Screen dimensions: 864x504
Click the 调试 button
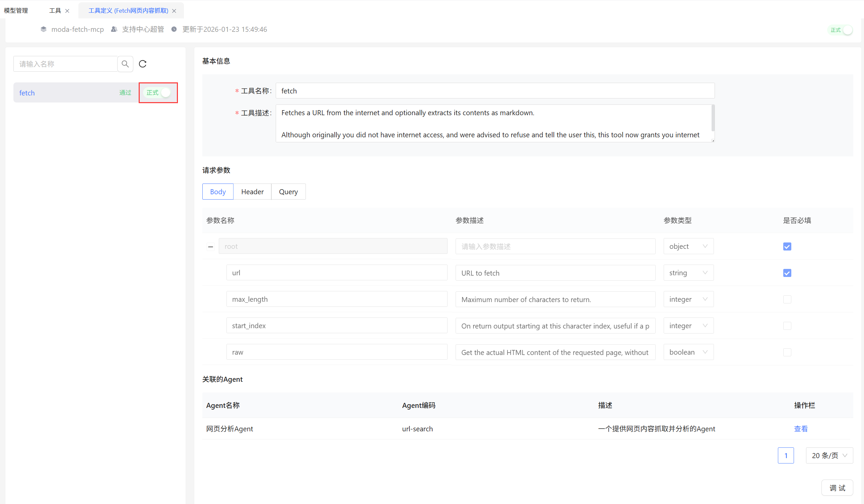(x=837, y=488)
